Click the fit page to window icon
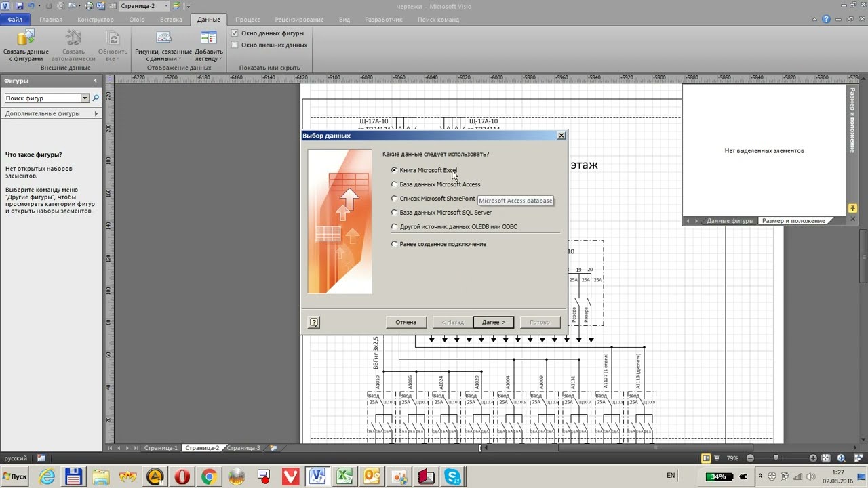 point(827,458)
